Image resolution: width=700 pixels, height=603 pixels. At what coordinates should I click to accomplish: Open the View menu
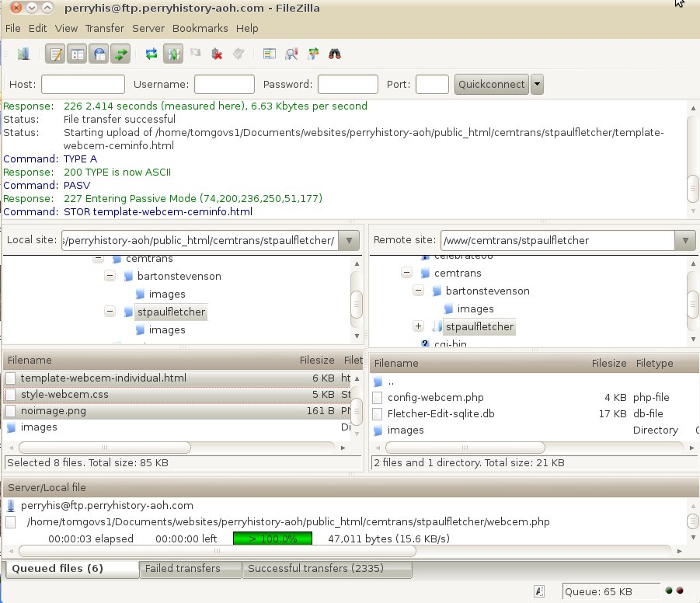point(66,28)
